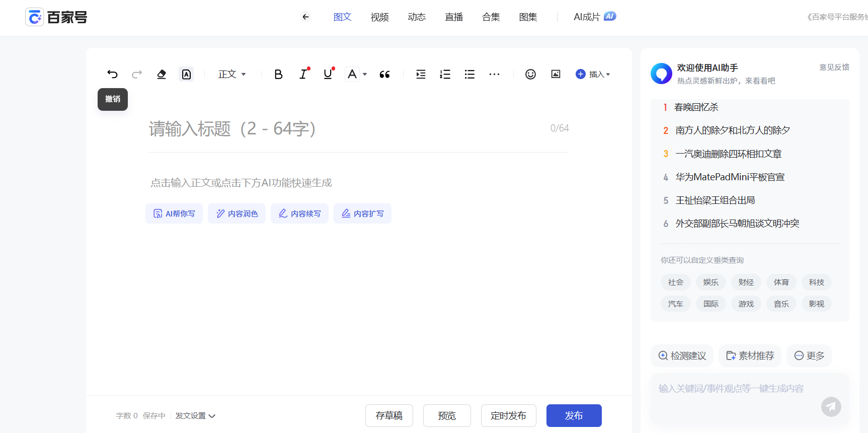The image size is (868, 433).
Task: Open the AI成片 tab
Action: pos(595,17)
